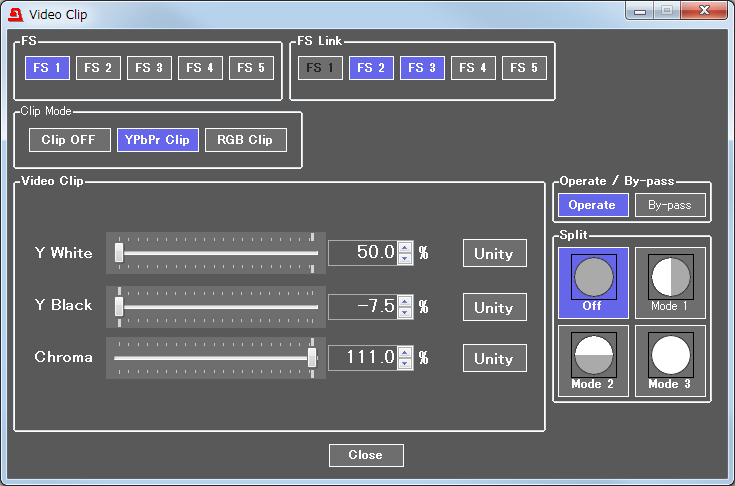Disable FS 3 in FS Link group

[x=422, y=68]
